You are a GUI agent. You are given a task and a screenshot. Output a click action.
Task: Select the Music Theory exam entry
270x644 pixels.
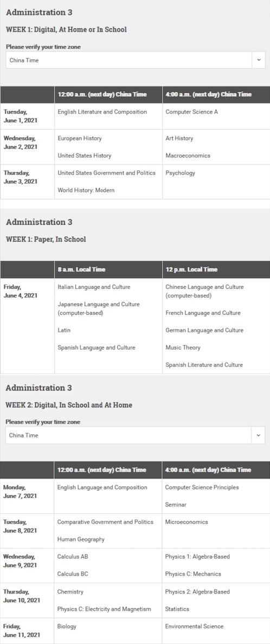click(x=183, y=348)
